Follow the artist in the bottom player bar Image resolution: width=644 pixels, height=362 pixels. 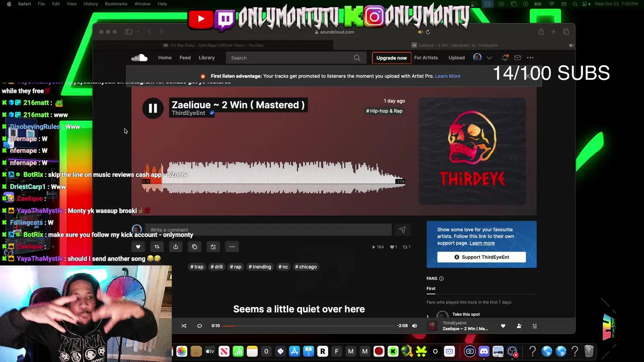[519, 326]
